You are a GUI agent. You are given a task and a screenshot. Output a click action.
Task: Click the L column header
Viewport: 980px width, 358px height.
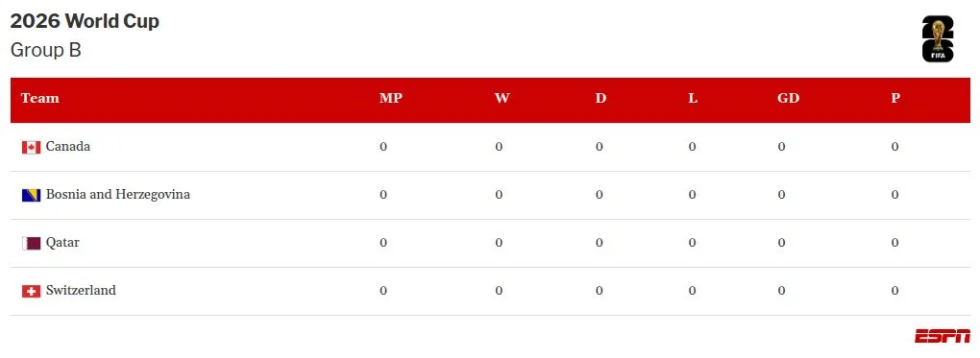pos(693,98)
